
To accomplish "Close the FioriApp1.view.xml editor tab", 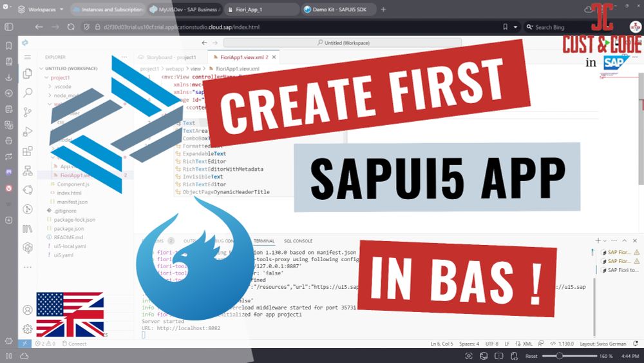I will pos(274,57).
